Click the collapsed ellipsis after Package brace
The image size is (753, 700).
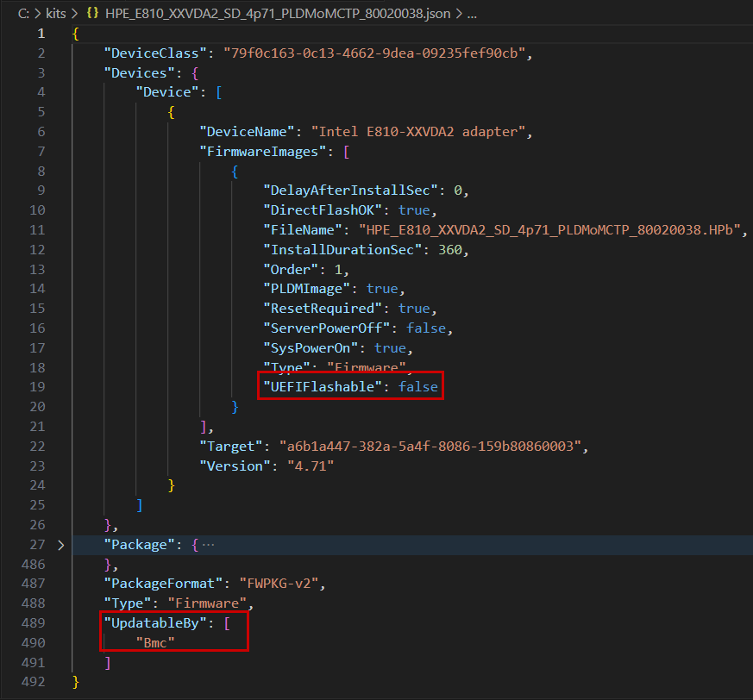pyautogui.click(x=209, y=545)
